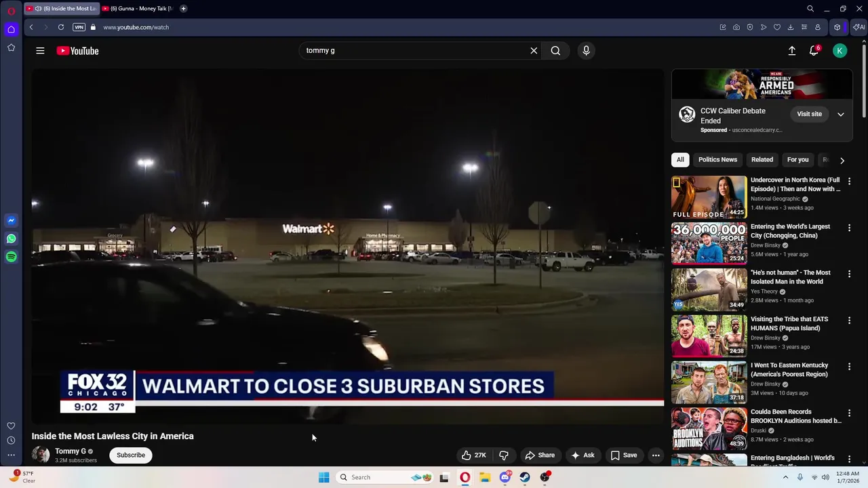Image resolution: width=868 pixels, height=488 pixels.
Task: Reload the current YouTube page
Action: point(61,27)
